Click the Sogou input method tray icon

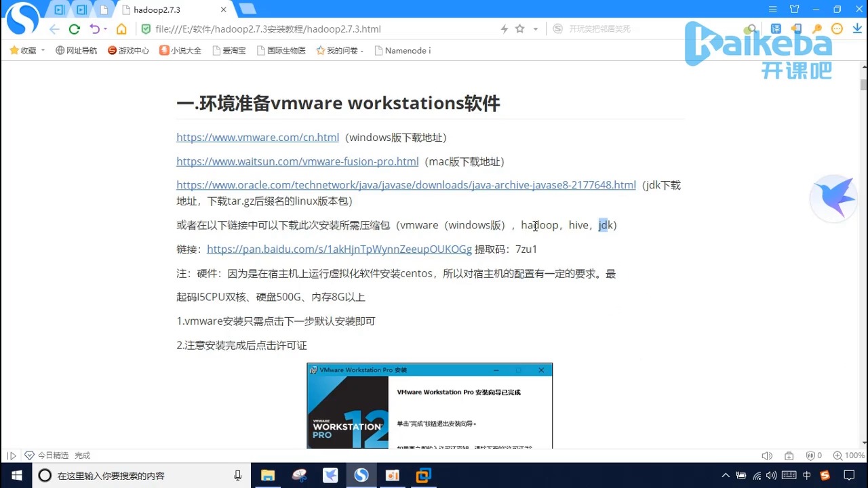825,475
